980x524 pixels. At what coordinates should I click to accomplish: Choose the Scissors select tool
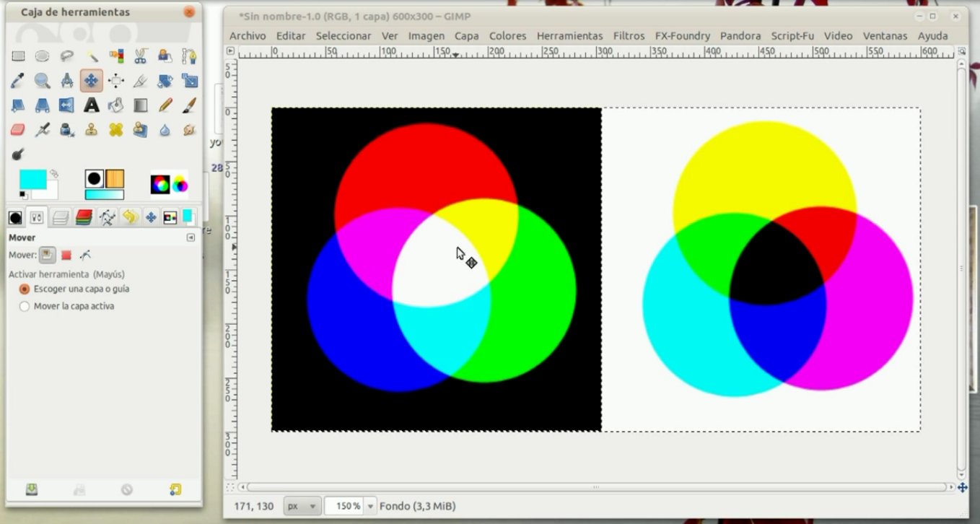pos(140,56)
